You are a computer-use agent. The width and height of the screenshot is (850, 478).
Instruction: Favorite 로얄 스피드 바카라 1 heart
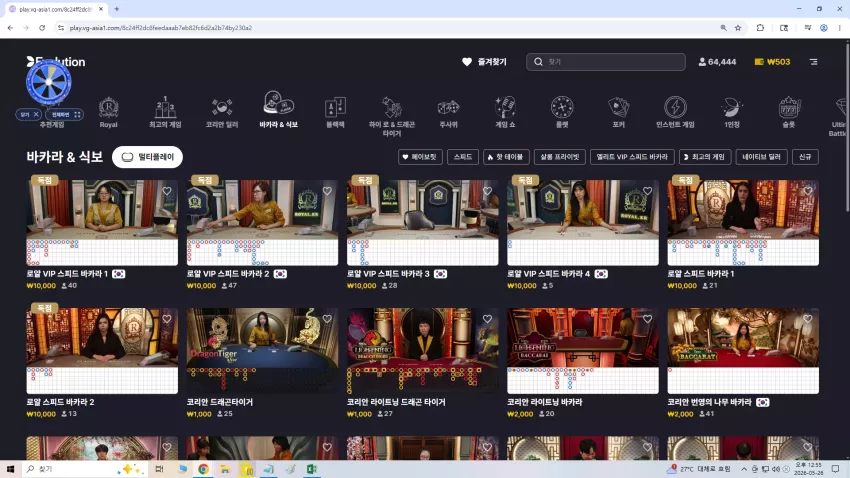[808, 191]
